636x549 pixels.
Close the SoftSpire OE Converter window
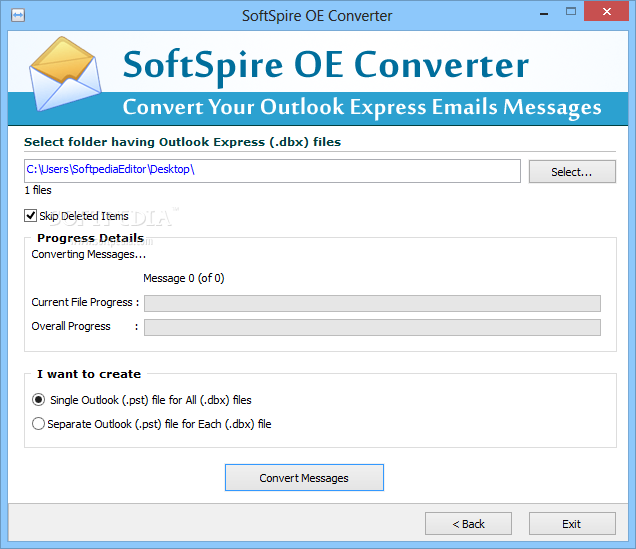[x=607, y=11]
